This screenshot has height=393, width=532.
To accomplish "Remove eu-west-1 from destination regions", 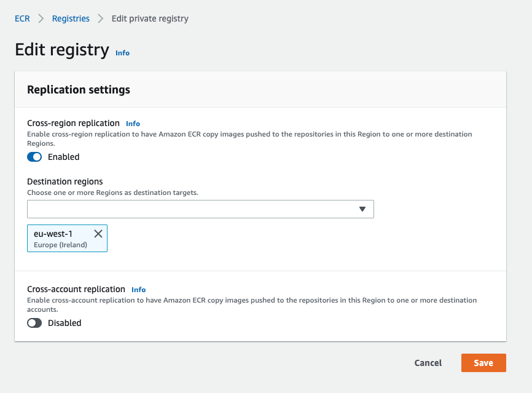I will (98, 234).
